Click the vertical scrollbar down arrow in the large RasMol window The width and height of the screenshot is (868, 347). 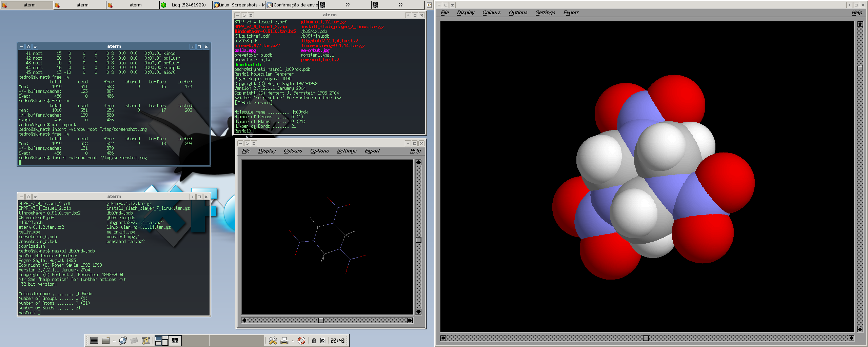[x=860, y=329]
